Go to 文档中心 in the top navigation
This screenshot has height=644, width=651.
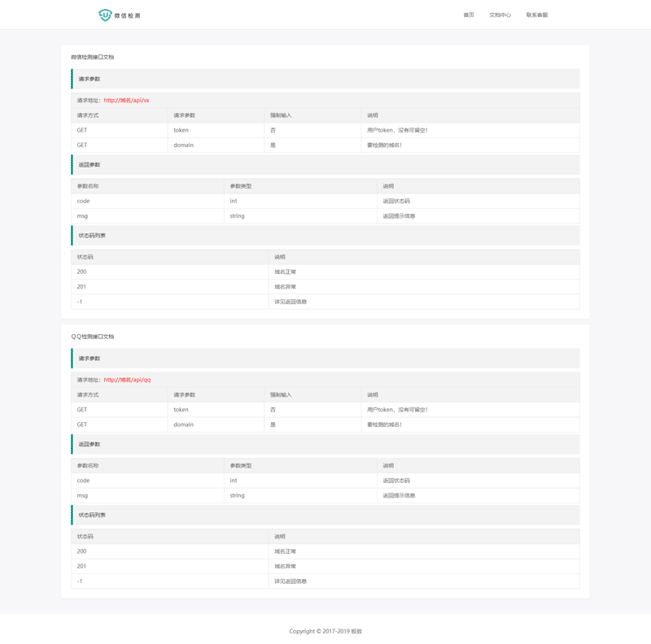[500, 15]
